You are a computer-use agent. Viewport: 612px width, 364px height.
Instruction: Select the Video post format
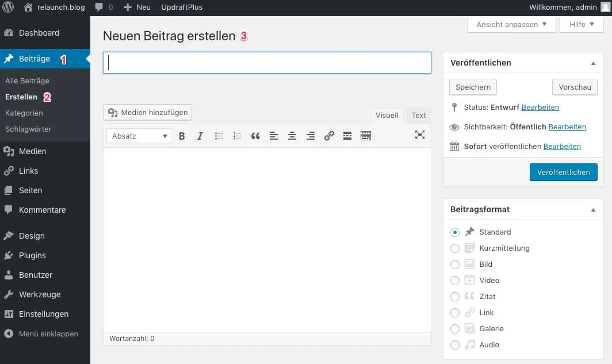[455, 280]
